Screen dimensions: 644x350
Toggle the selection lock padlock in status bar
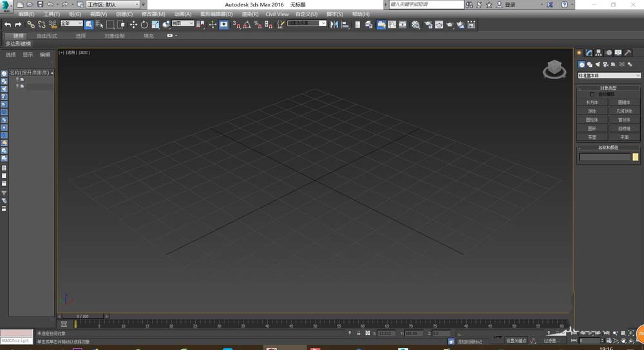point(359,333)
